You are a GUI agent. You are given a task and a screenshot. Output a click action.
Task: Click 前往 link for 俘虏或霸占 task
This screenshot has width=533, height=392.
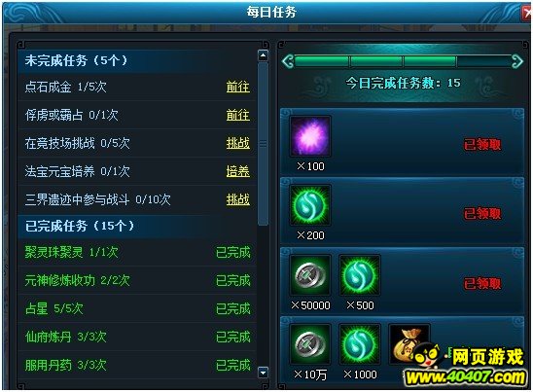coord(238,115)
